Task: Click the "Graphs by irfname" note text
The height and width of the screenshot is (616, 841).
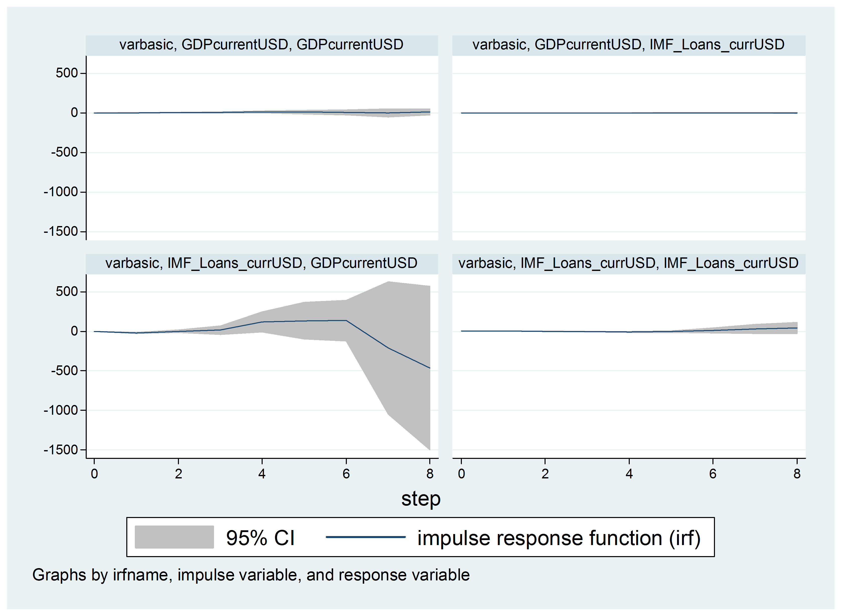Action: pos(251,575)
